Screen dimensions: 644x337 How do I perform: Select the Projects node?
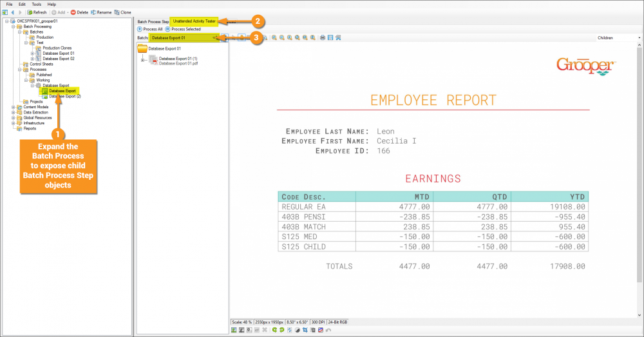tap(36, 102)
